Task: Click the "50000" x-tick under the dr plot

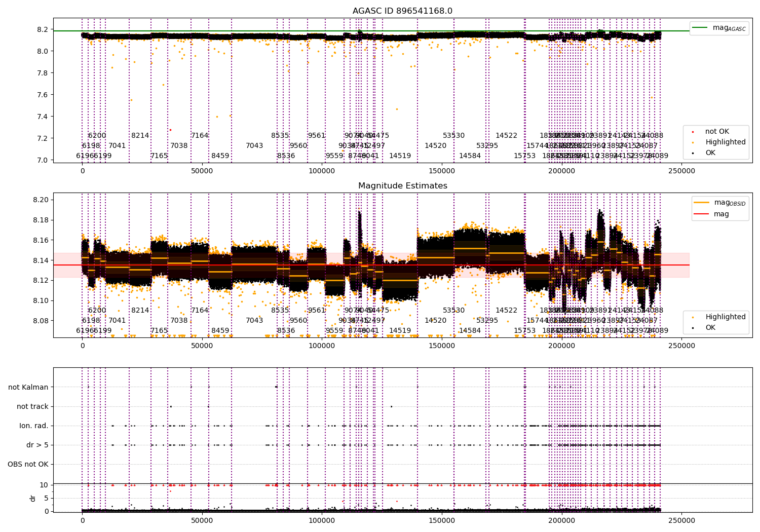Action: coord(202,520)
